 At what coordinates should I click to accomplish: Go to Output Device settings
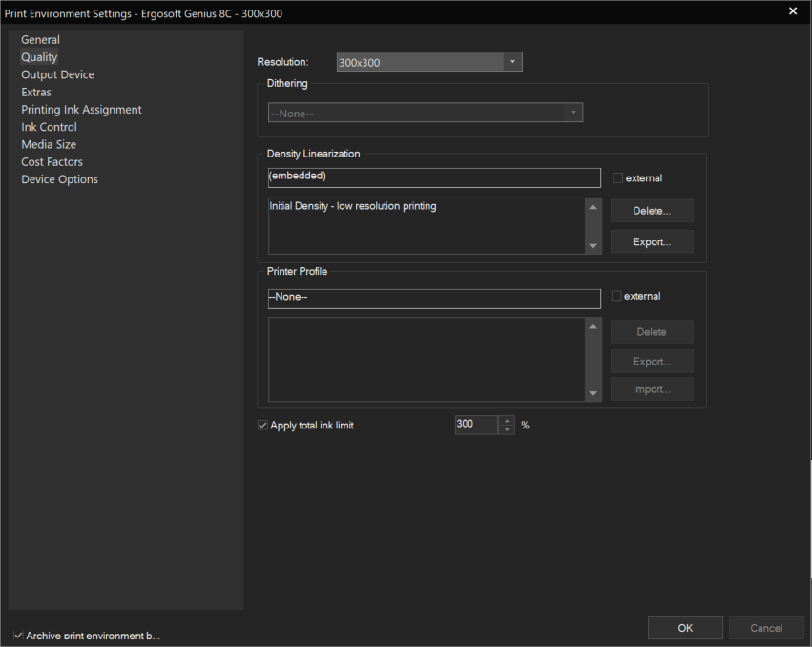[57, 74]
